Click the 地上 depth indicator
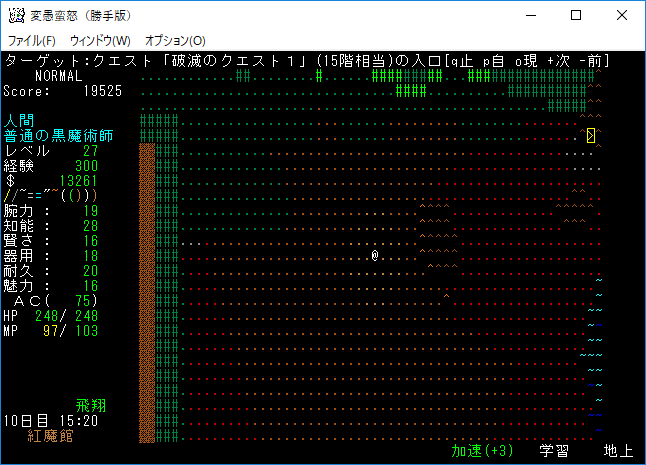The height and width of the screenshot is (465, 646). pyautogui.click(x=620, y=451)
